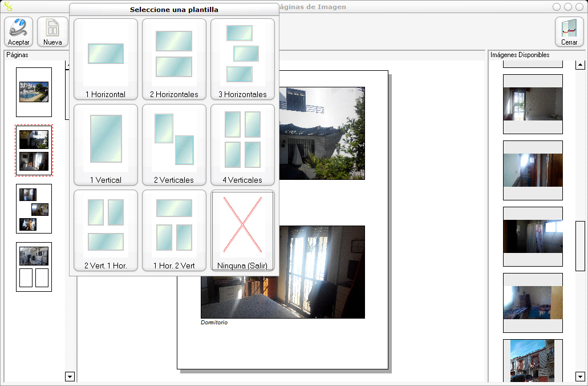Click the Imágenes Disponibles scrollbar handle
588x386 pixels.
[x=580, y=246]
